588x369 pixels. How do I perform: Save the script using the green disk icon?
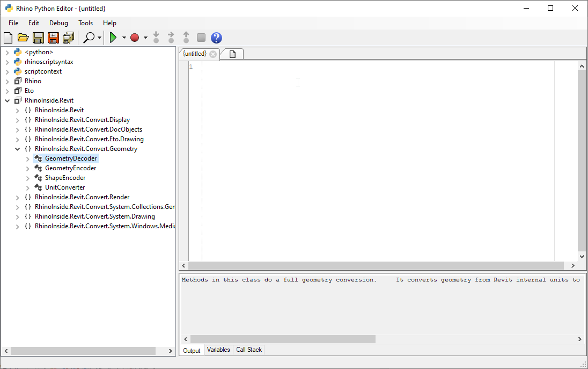[38, 38]
